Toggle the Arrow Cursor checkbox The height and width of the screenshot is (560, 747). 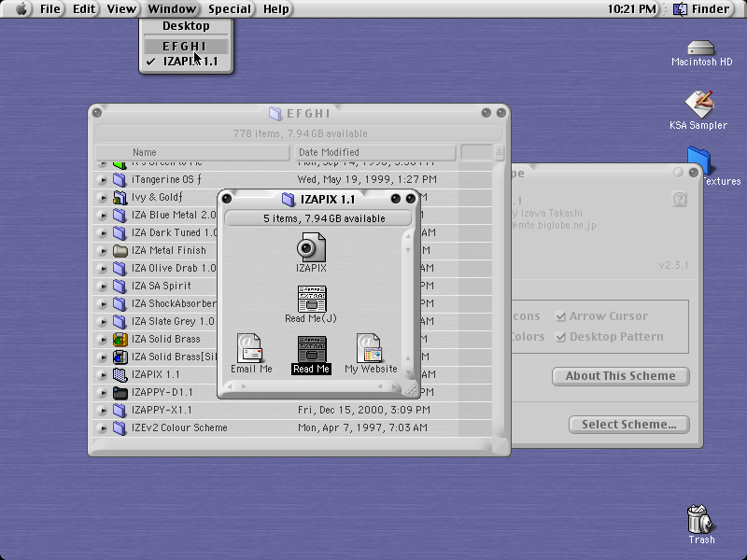(x=561, y=316)
